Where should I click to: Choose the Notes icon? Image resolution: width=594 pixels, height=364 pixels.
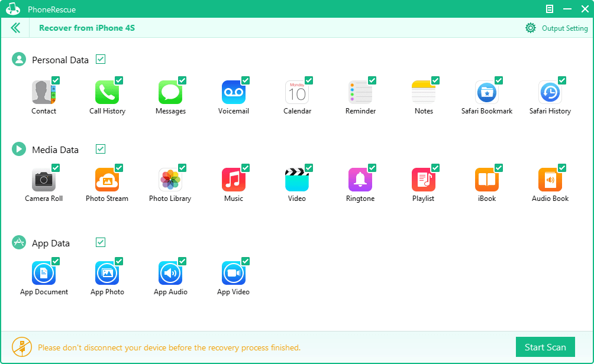click(x=424, y=92)
